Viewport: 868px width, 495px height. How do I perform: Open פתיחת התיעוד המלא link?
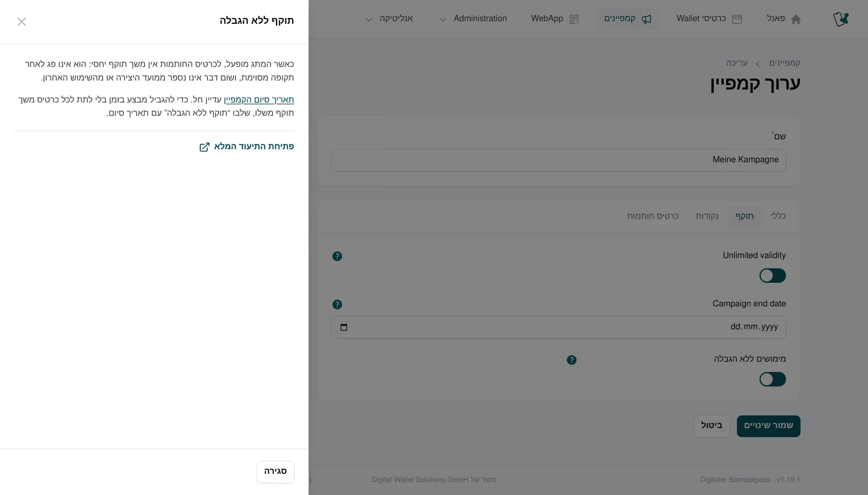click(x=246, y=147)
